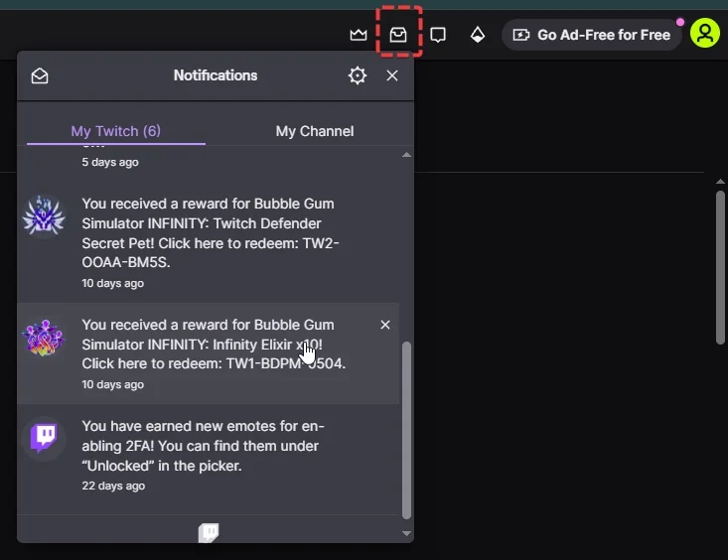Image resolution: width=728 pixels, height=560 pixels.
Task: Click mark all as read envelope icon
Action: [x=40, y=75]
